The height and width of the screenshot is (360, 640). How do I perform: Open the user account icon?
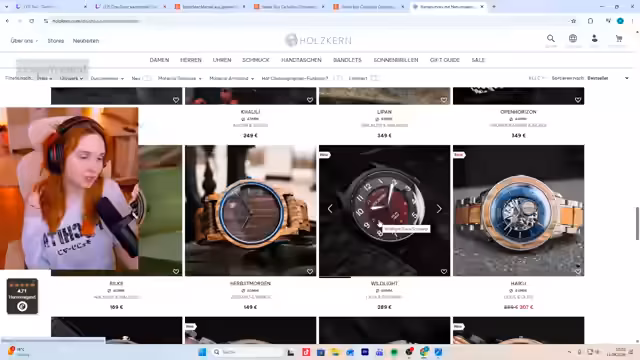point(595,39)
